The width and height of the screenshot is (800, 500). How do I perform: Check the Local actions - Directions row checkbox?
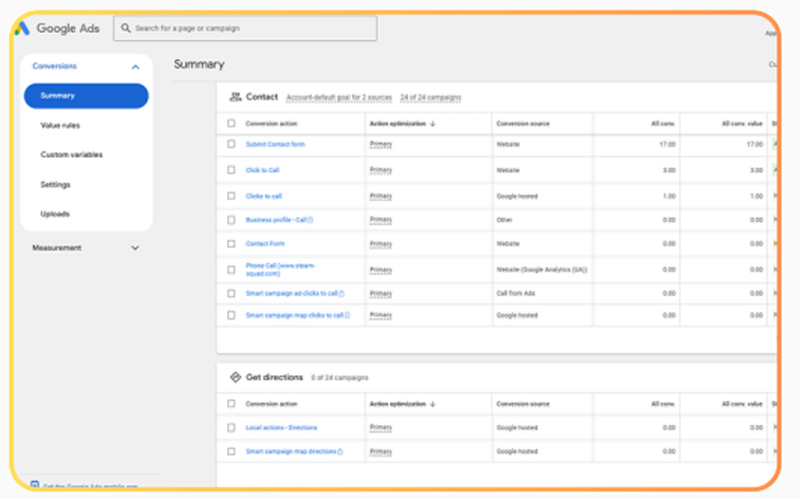click(x=231, y=428)
